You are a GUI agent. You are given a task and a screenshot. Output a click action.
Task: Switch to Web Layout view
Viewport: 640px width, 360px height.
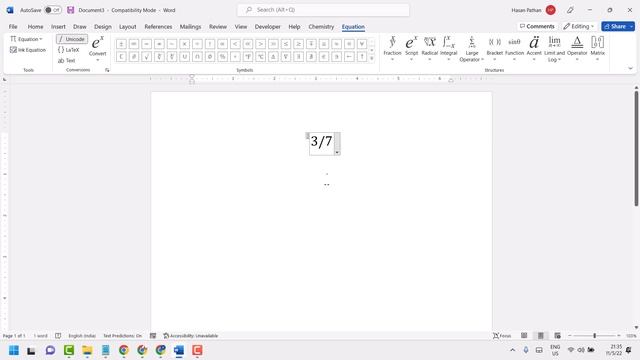pos(557,336)
